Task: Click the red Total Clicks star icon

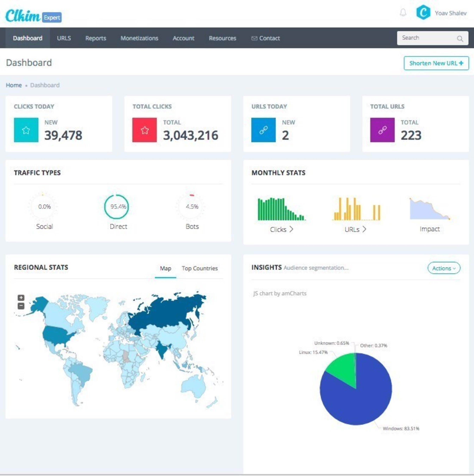Action: [x=144, y=130]
